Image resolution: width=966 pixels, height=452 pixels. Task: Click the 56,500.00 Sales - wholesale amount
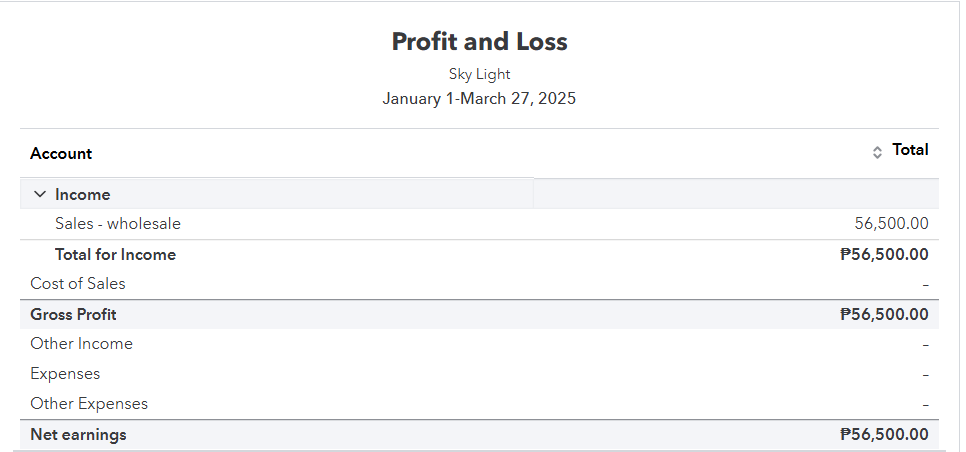[x=891, y=224]
